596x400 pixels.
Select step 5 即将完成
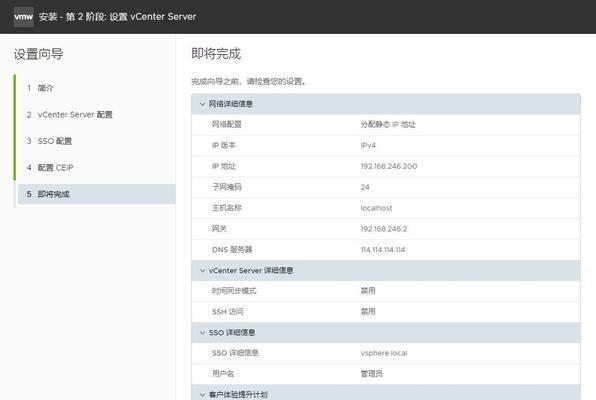coord(97,194)
